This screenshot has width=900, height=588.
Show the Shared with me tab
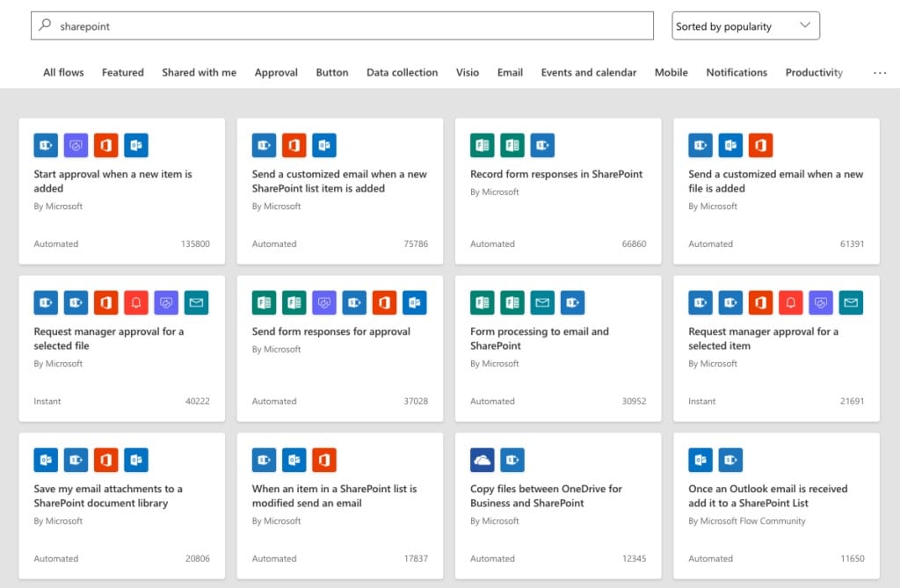[x=199, y=73]
